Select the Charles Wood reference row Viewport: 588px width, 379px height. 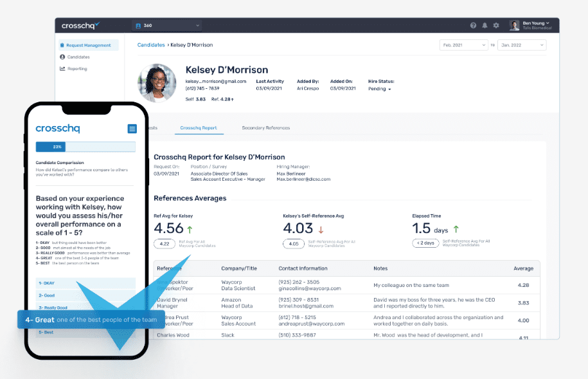(346, 335)
